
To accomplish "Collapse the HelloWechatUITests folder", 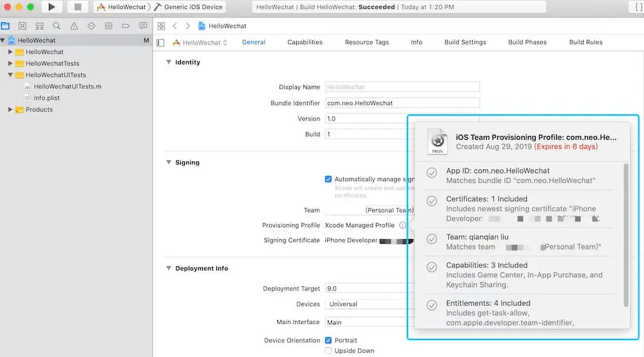I will point(10,75).
